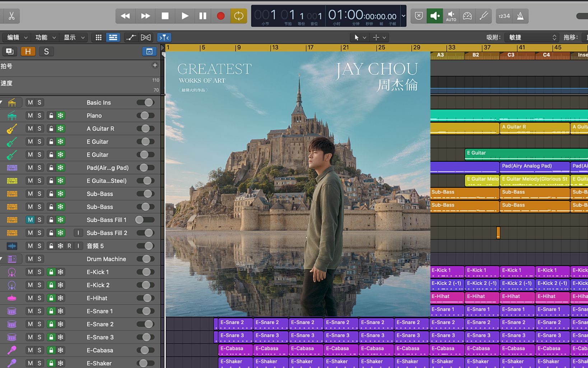Viewport: 588px width, 368px height.
Task: Click the AUTO volume button
Action: (451, 16)
